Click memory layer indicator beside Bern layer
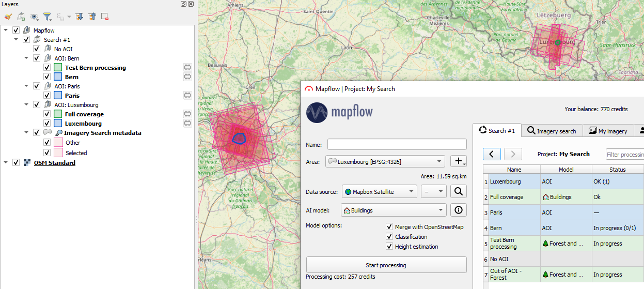Screen dimensions: 644x289 pos(187,77)
